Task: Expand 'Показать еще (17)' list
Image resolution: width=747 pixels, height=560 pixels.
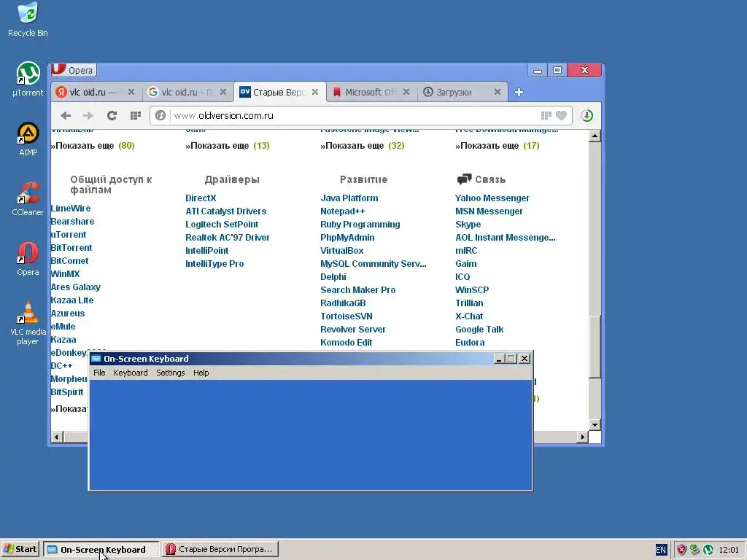Action: click(x=498, y=146)
